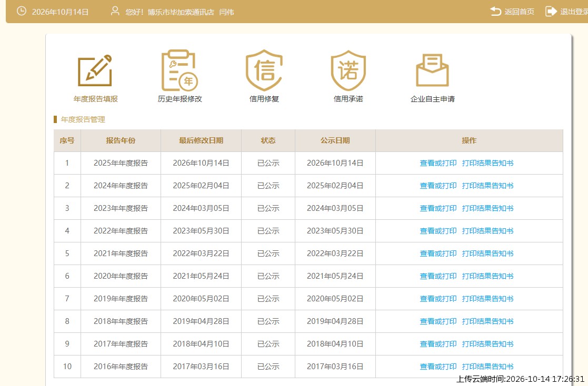Open 查看或打印 for 2019年年度报告
Screen dimensions: 588x386
point(438,299)
